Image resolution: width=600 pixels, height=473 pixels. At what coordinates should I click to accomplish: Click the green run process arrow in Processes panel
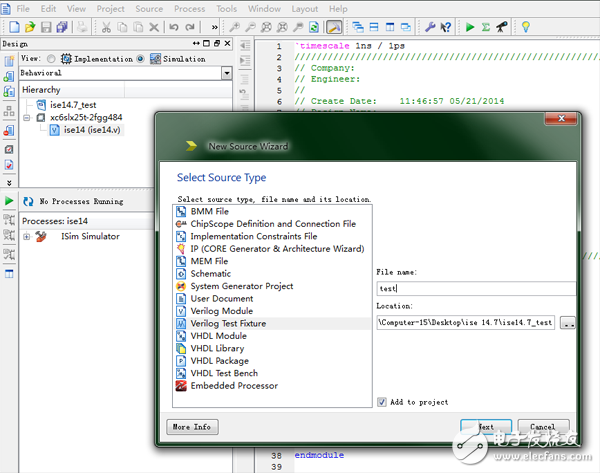point(9,201)
